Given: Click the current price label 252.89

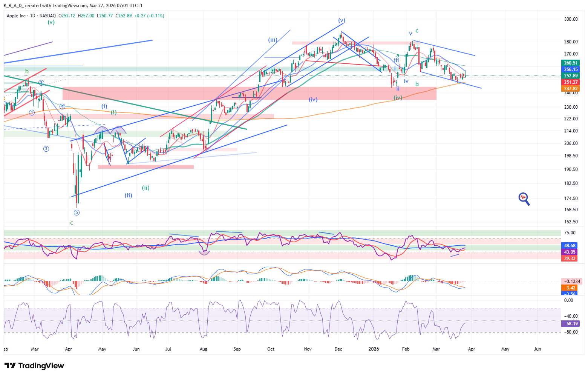Looking at the screenshot, I should pyautogui.click(x=571, y=76).
